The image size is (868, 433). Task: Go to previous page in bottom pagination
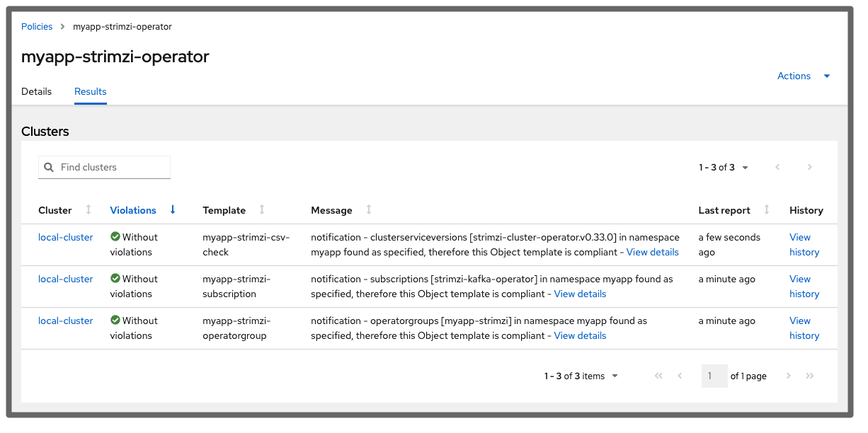(680, 376)
